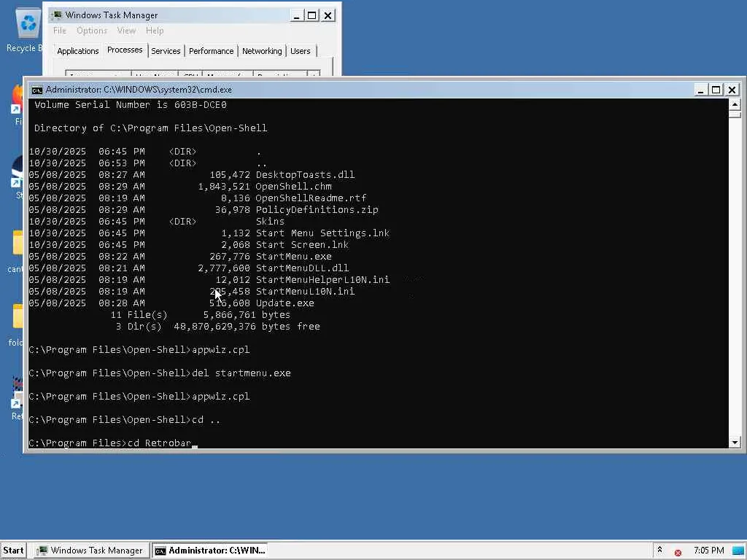Open the View menu in Task Manager
Viewport: 747px width, 560px height.
click(126, 31)
